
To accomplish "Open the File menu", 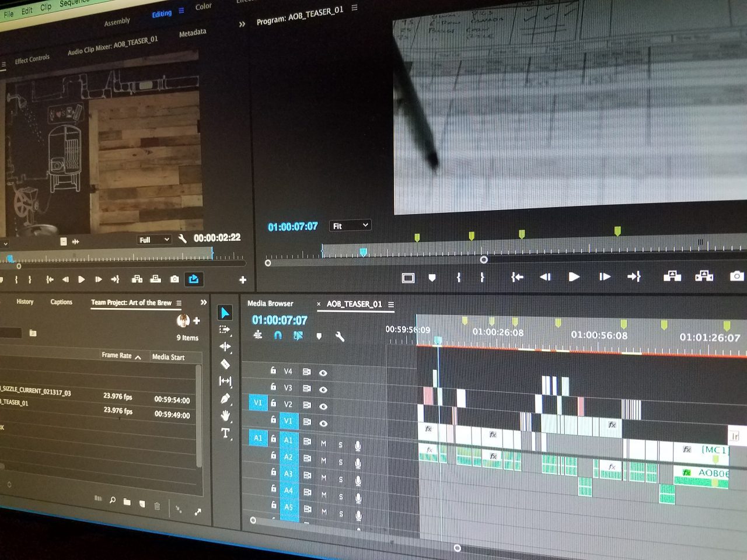I will tap(9, 13).
